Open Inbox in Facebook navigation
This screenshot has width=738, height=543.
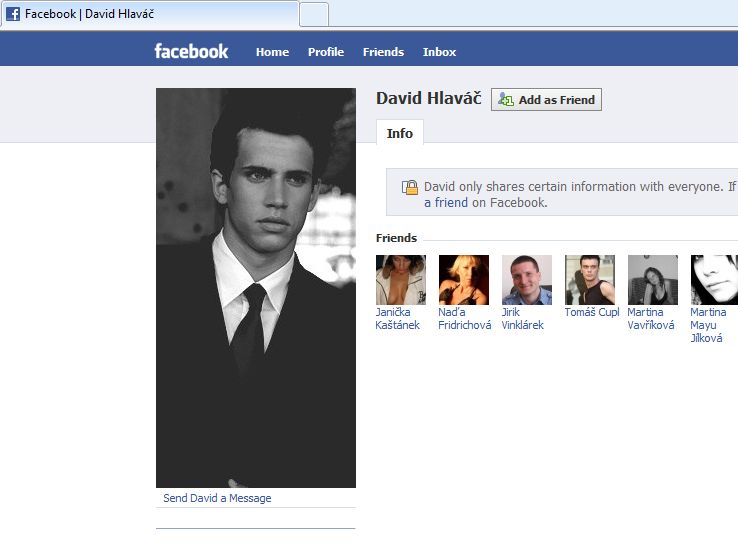click(x=439, y=52)
